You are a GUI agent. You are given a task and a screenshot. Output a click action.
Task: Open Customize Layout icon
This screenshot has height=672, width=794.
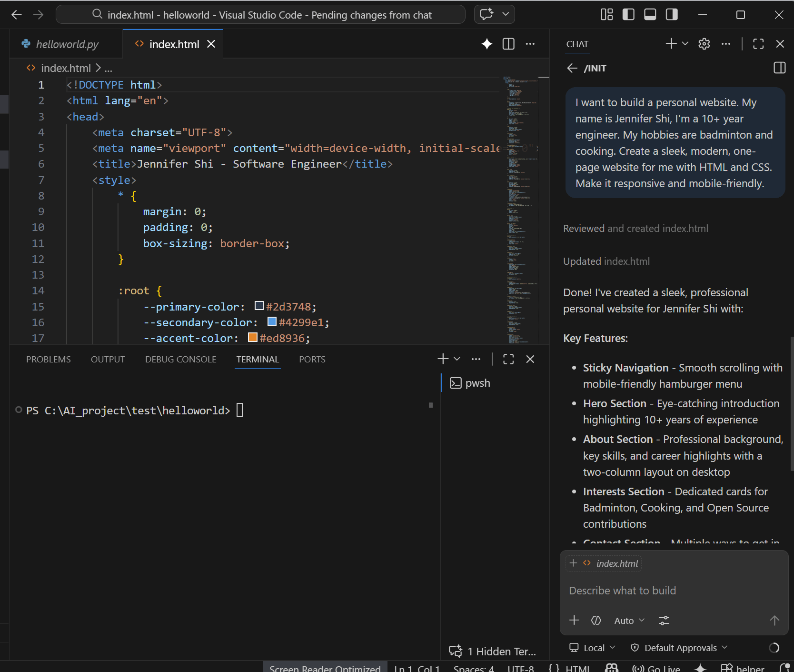pyautogui.click(x=607, y=15)
